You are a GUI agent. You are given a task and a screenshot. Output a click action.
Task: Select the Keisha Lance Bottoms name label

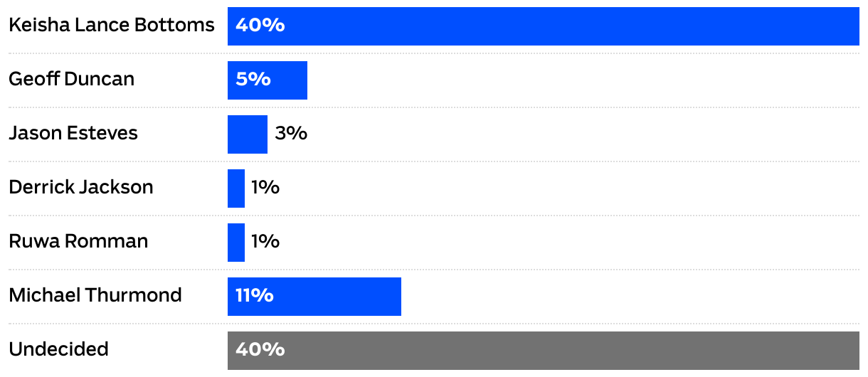point(111,25)
